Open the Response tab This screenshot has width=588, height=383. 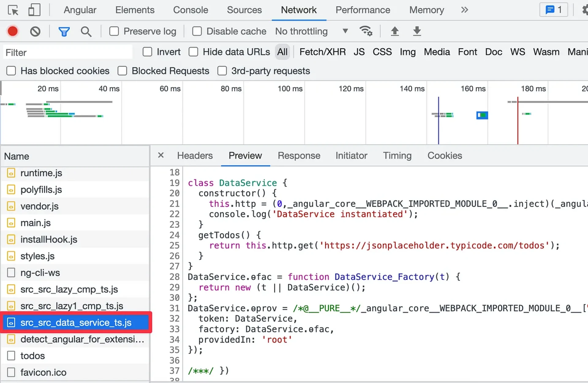pos(299,156)
